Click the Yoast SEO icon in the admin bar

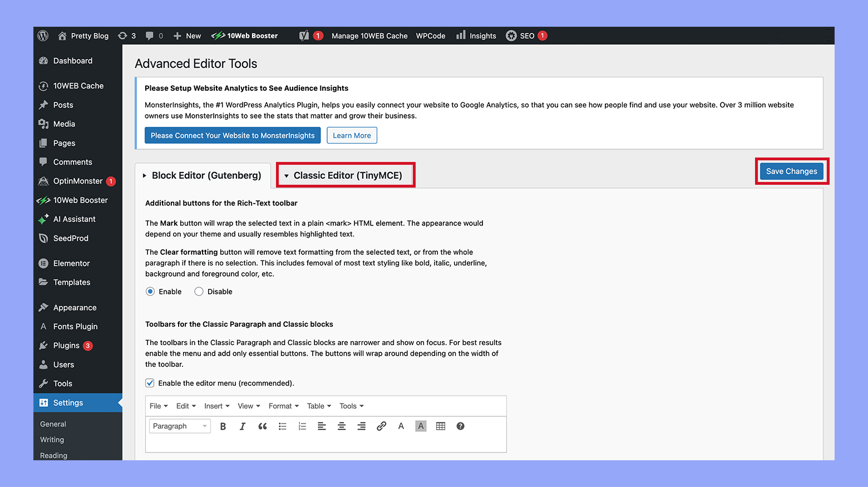tap(304, 35)
